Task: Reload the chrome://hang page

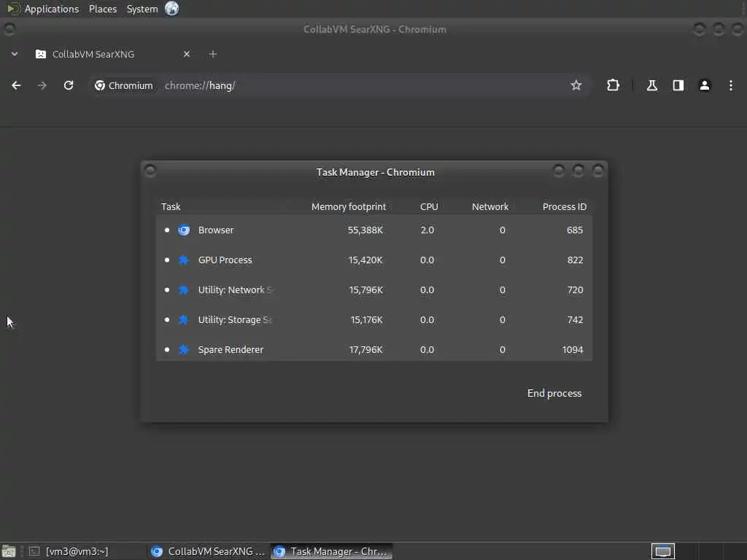Action: 69,85
